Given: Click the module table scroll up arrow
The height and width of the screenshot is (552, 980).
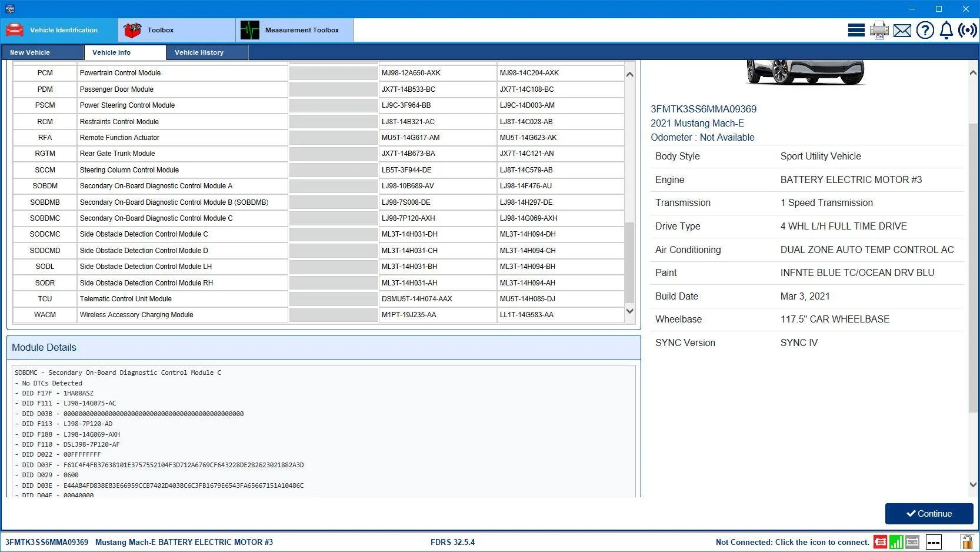Looking at the screenshot, I should (629, 74).
